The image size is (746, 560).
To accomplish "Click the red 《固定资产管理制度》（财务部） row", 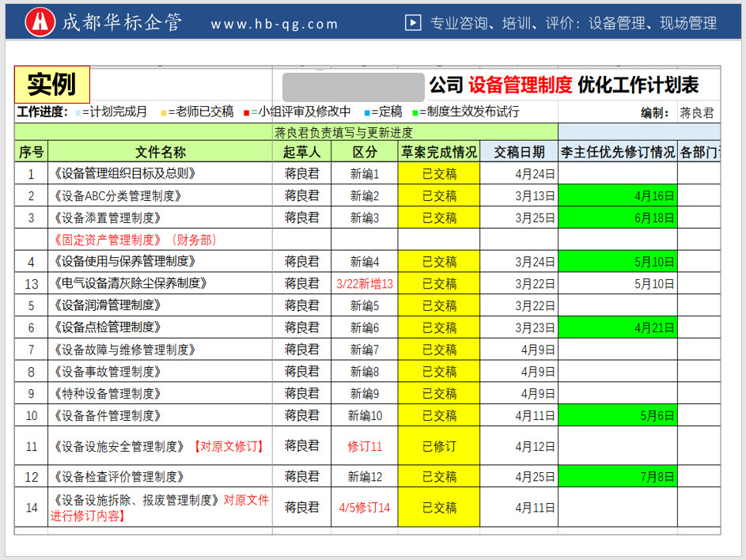I will (x=134, y=240).
